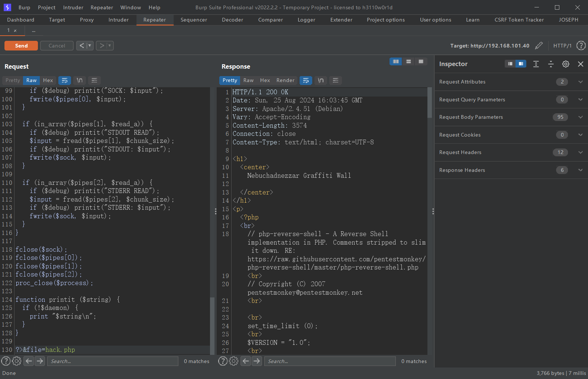Close Repeater tab 1
588x379 pixels.
15,31
